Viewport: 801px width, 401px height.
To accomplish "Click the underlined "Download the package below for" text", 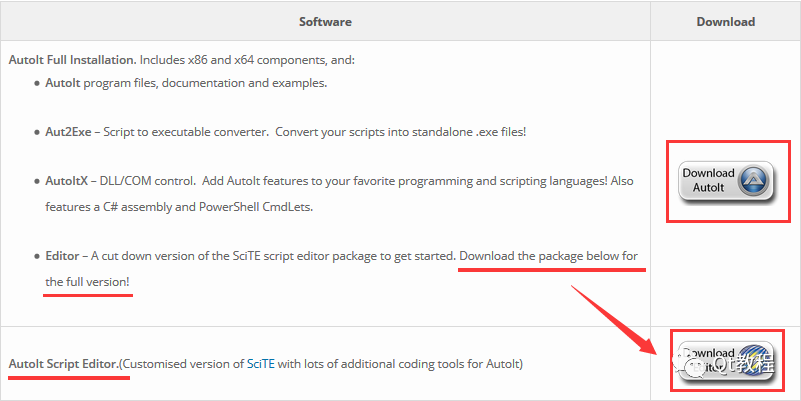I will coord(548,256).
